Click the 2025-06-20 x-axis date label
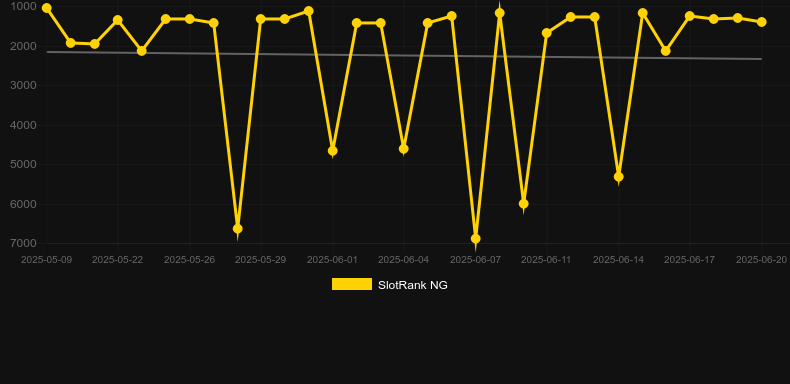790x384 pixels. pyautogui.click(x=761, y=260)
